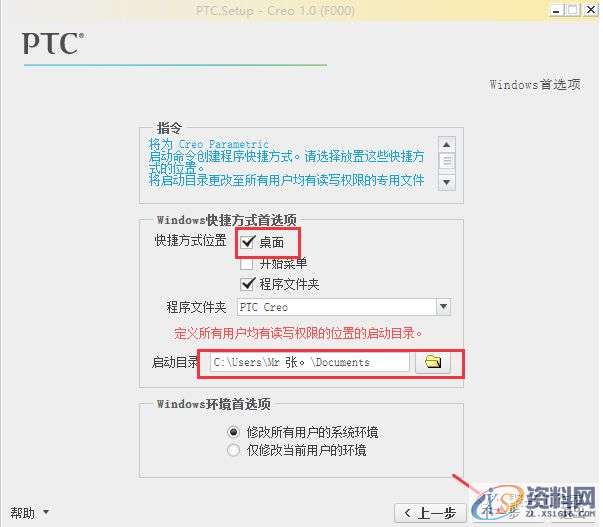
Task: Close the PTC Setup window
Action: (591, 9)
